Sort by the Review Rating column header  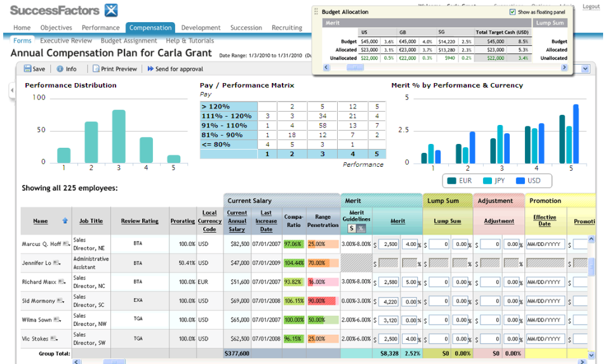(x=140, y=221)
